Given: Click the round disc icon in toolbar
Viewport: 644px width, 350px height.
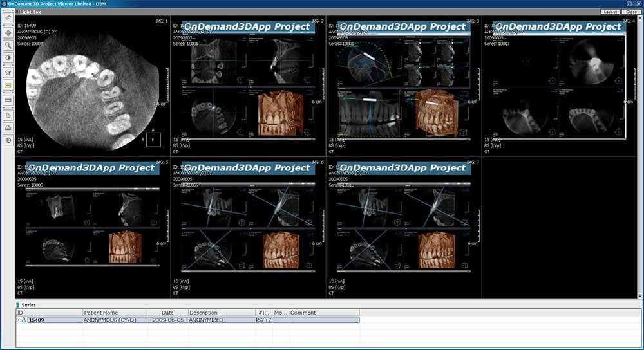Looking at the screenshot, I should [8, 140].
